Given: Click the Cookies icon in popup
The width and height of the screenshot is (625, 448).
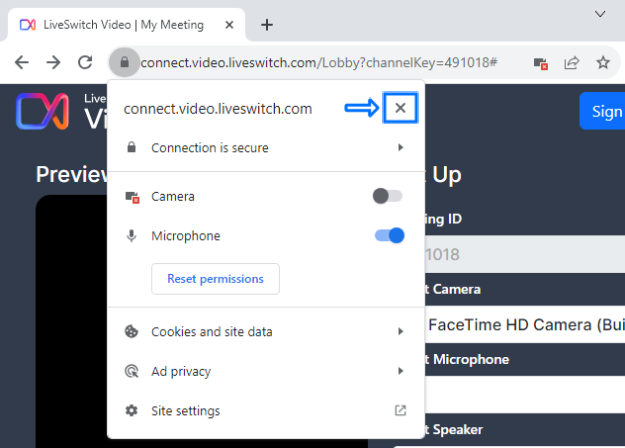Looking at the screenshot, I should 131,332.
